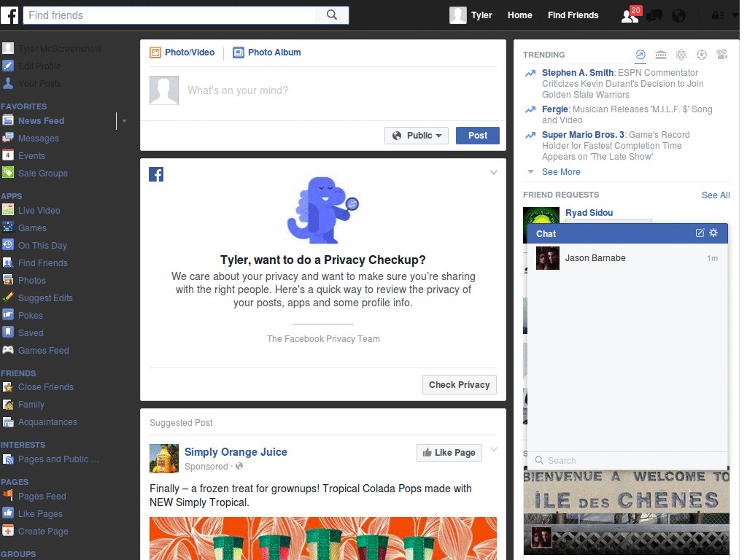Open the Stephen A. Smith trending topic
This screenshot has height=560, width=747.
tap(578, 73)
